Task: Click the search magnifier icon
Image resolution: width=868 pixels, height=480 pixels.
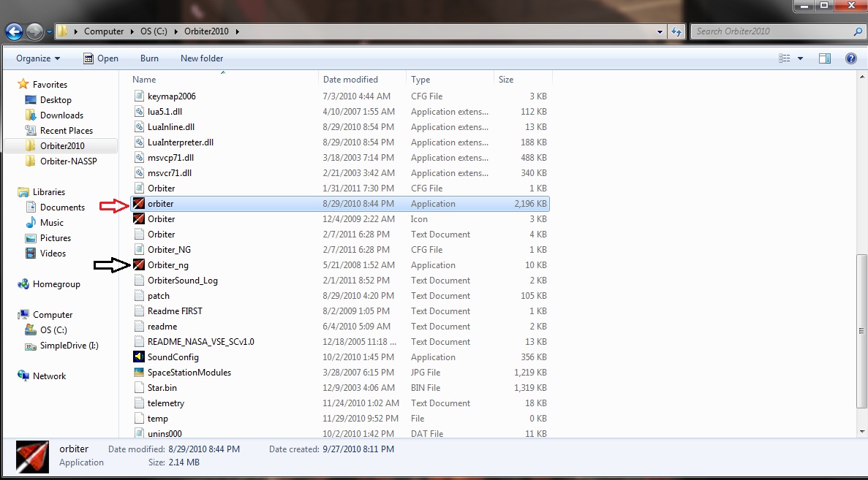Action: pos(858,31)
